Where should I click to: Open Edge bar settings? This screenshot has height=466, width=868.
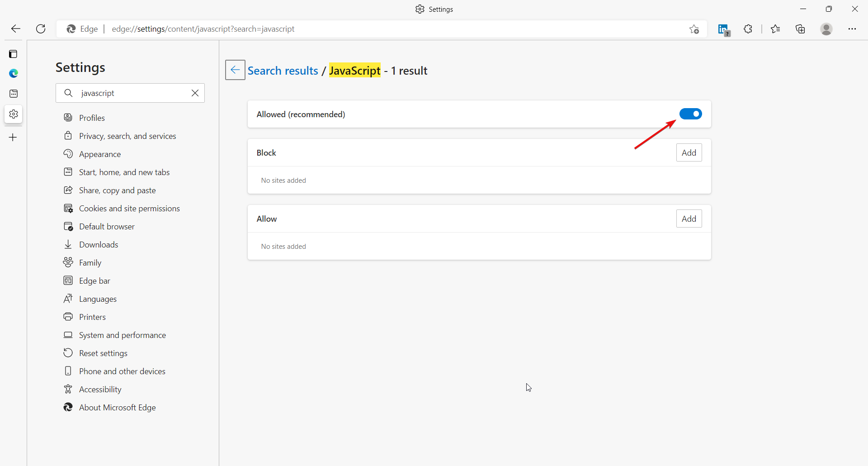tap(94, 281)
